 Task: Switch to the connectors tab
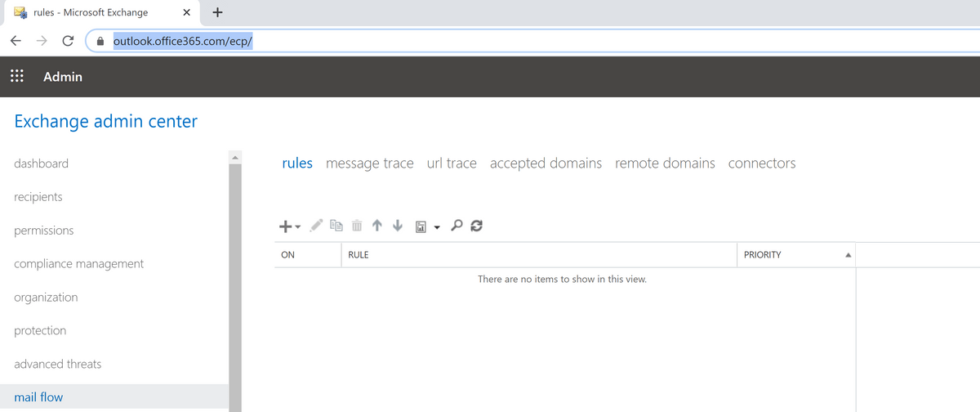tap(762, 163)
